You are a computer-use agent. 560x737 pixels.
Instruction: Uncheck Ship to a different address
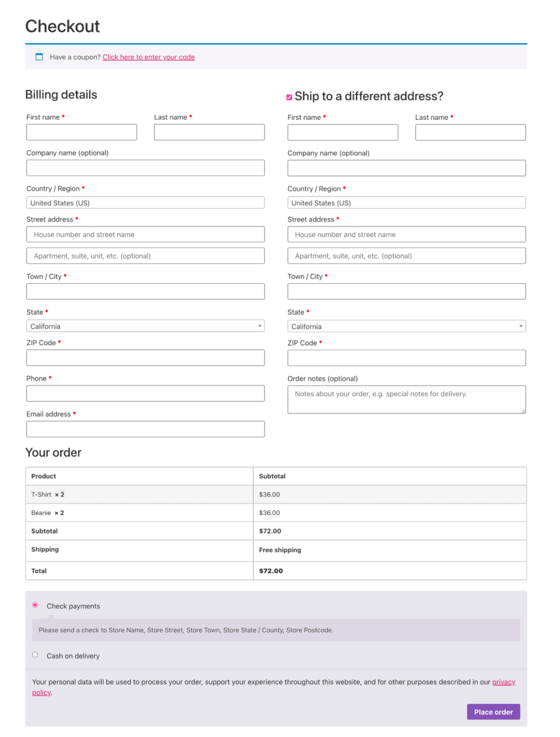(x=289, y=96)
